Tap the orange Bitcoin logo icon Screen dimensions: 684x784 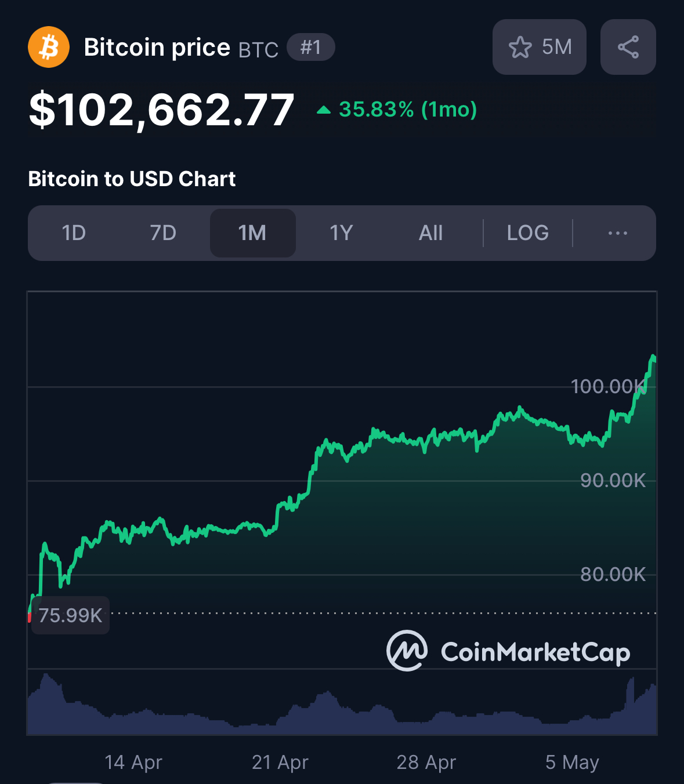pyautogui.click(x=49, y=47)
